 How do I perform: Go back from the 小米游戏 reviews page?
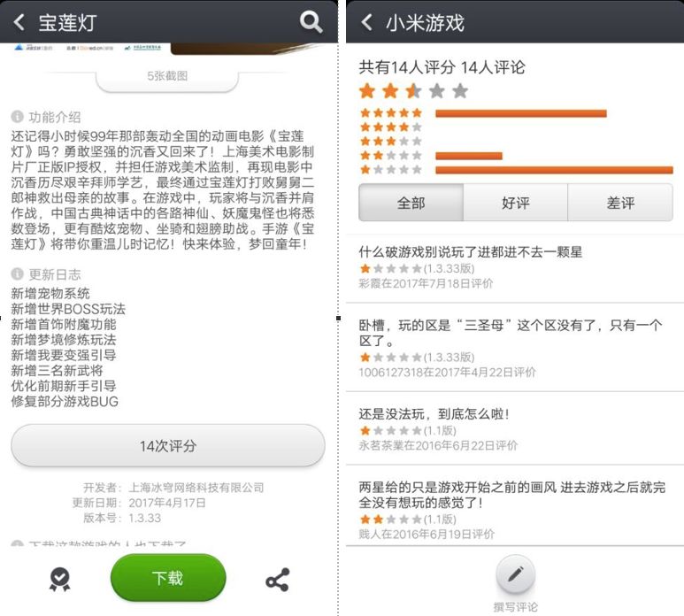coord(367,22)
